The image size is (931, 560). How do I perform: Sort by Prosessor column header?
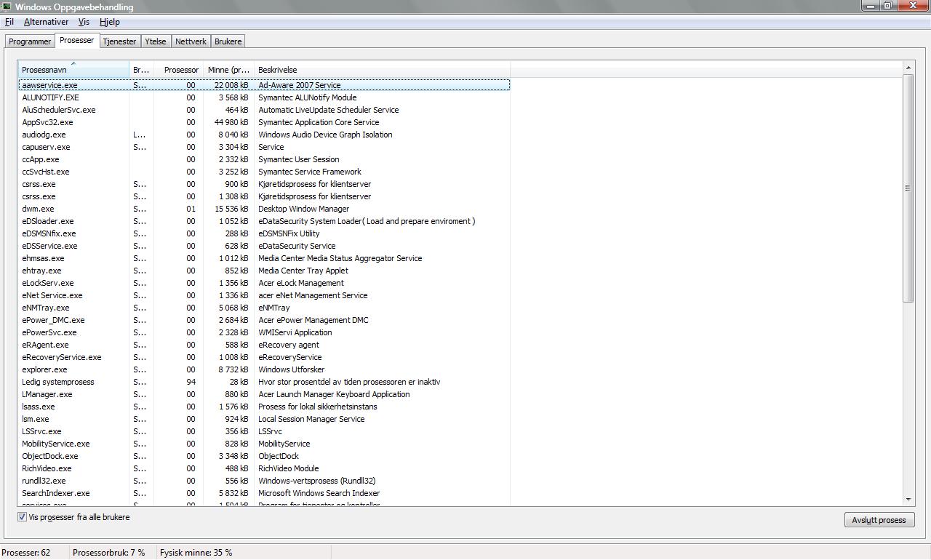coord(178,70)
